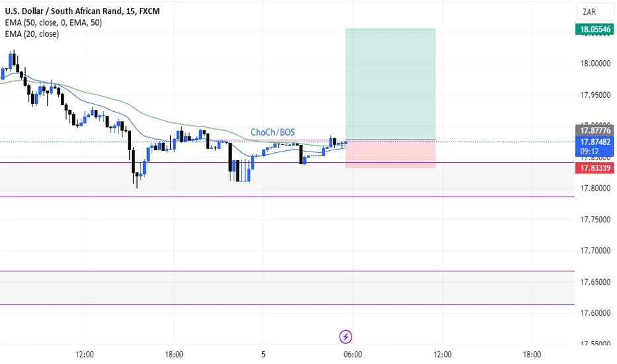Click the date marker 5 on time axis

coord(263,355)
